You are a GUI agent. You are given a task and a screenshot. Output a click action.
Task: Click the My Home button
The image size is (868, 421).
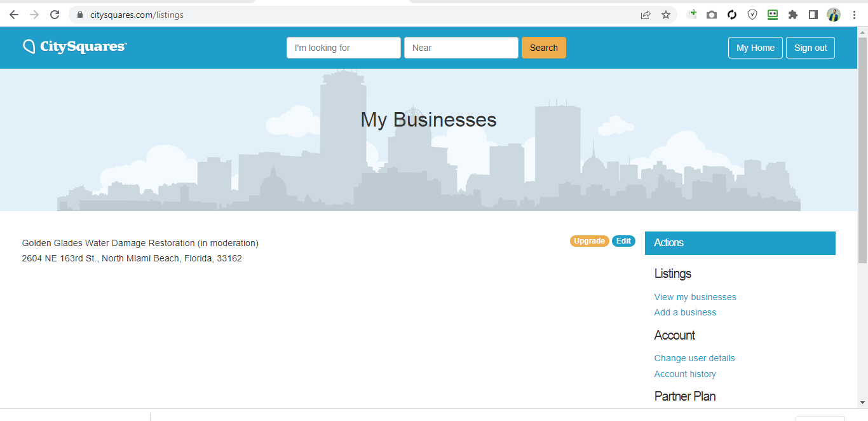click(x=756, y=48)
